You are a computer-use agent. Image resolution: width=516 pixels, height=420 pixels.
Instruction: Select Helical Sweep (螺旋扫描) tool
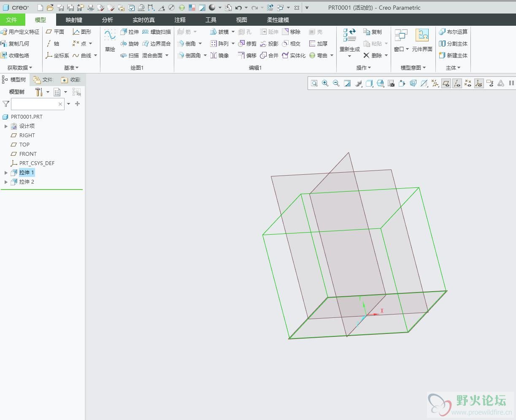pyautogui.click(x=157, y=32)
